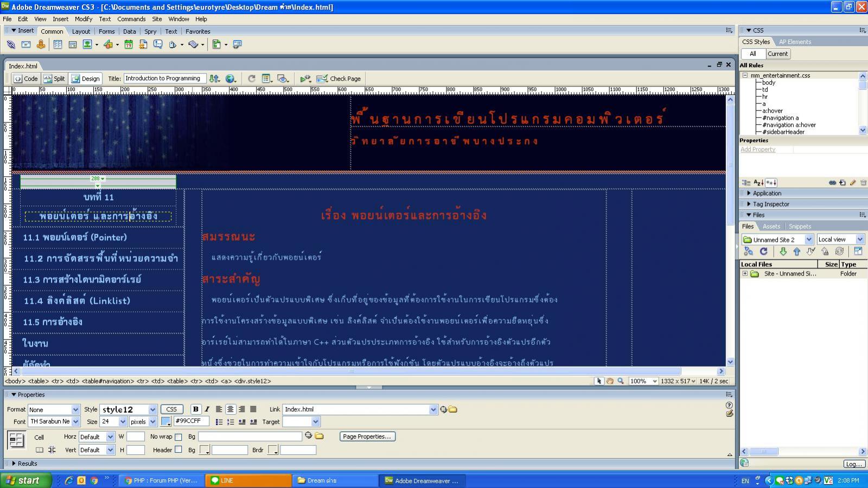Open the Horz alignment dropdown
The image size is (868, 488).
97,436
